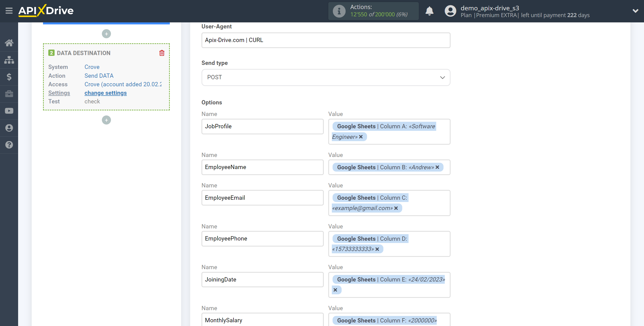644x326 pixels.
Task: Click the plus button below DATA DESTINATION block
Action: (106, 120)
